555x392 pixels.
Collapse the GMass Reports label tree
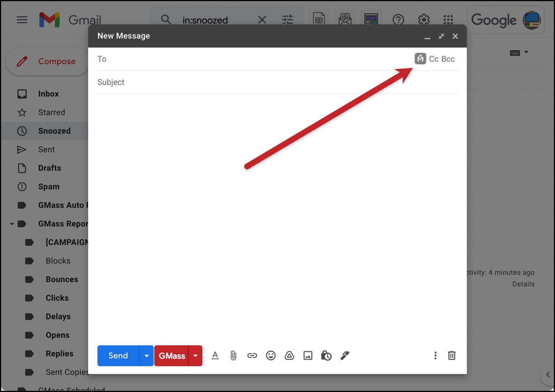[x=12, y=224]
